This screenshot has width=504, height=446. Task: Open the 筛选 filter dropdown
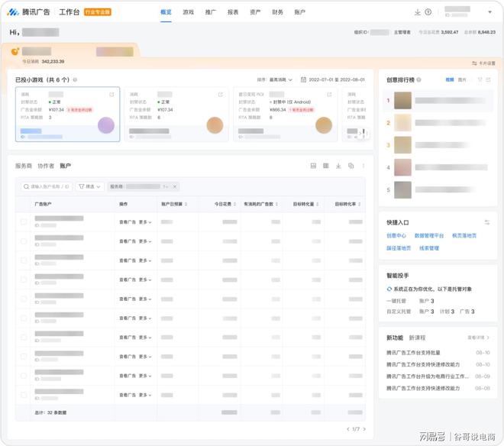(x=89, y=186)
